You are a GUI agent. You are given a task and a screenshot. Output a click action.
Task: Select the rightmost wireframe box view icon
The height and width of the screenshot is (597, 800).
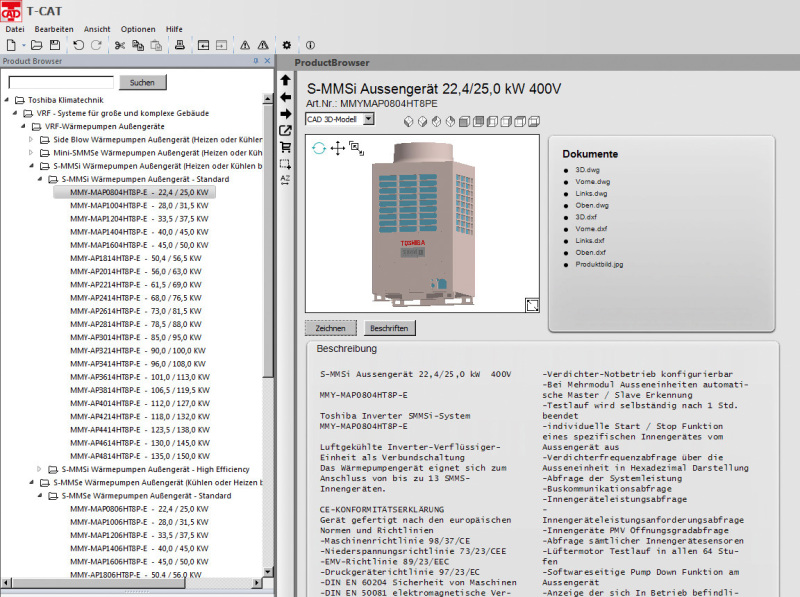[534, 121]
